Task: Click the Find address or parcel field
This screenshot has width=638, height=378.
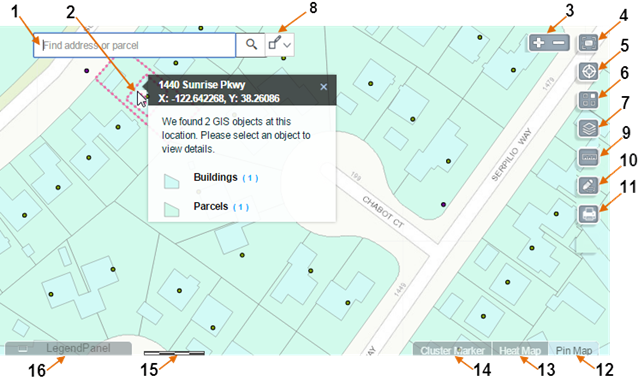Action: click(x=134, y=45)
